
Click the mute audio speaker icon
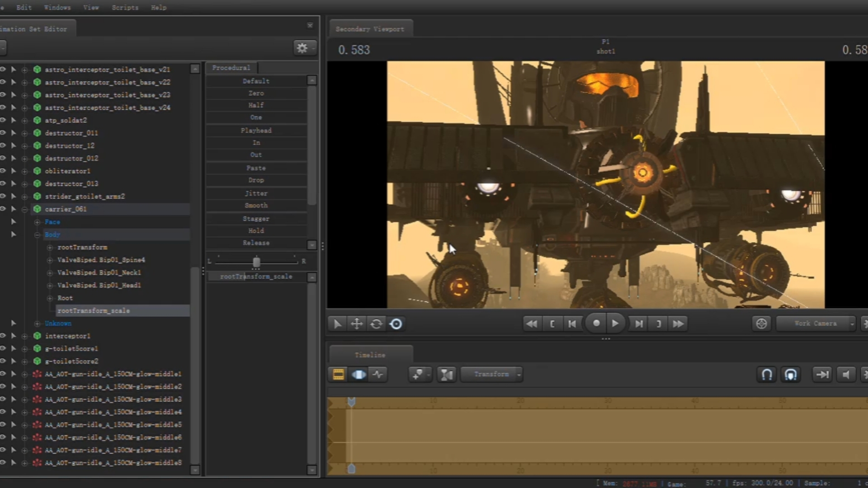[x=846, y=375]
